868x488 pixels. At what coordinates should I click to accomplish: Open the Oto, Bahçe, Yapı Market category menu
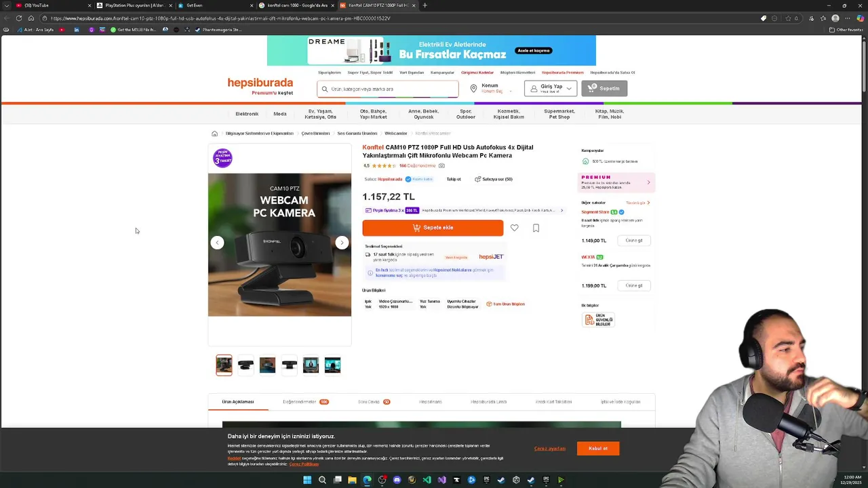pos(373,114)
